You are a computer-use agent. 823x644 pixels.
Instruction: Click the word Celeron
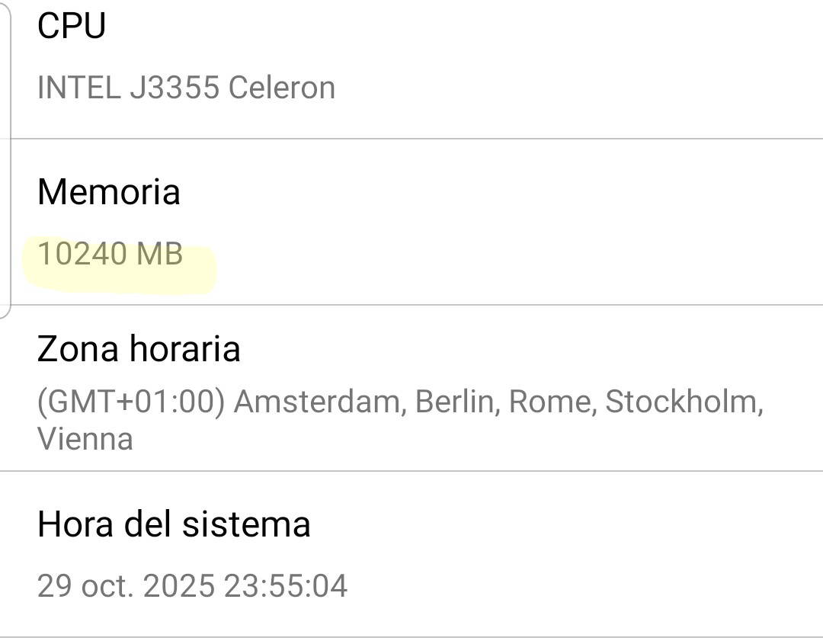[282, 88]
